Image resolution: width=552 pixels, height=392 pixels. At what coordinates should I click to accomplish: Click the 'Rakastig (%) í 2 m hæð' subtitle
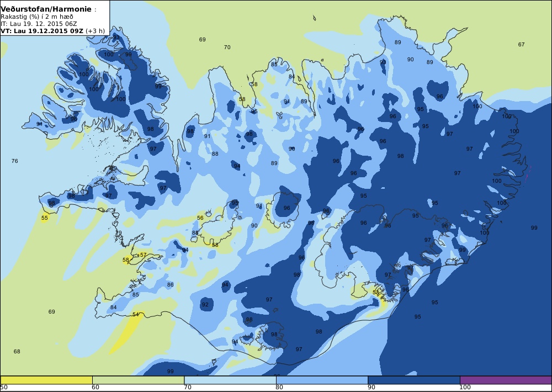click(37, 17)
